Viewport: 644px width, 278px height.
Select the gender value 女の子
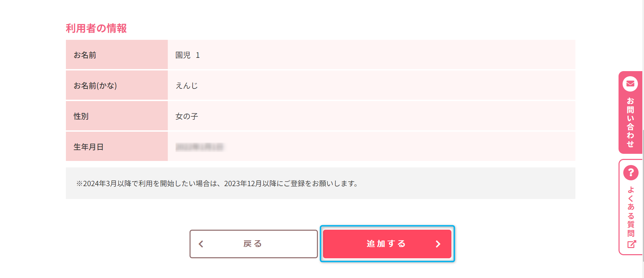tap(186, 116)
